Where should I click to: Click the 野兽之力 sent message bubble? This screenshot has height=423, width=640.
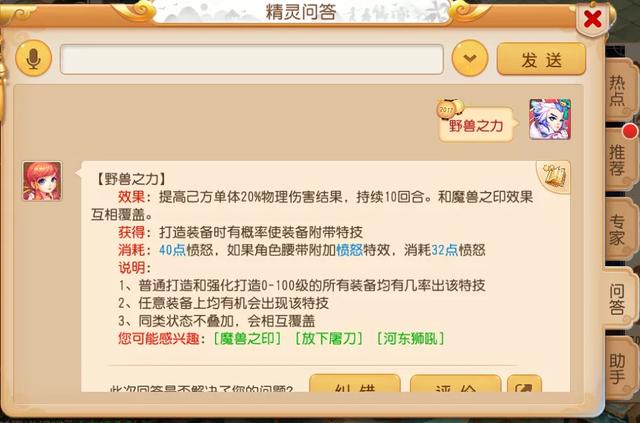click(x=476, y=125)
